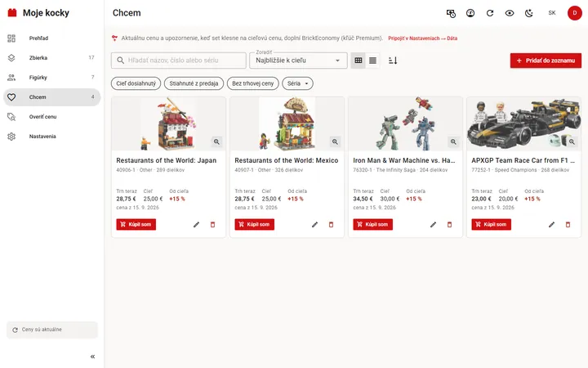
Task: Open the SK language selector
Action: pos(551,13)
